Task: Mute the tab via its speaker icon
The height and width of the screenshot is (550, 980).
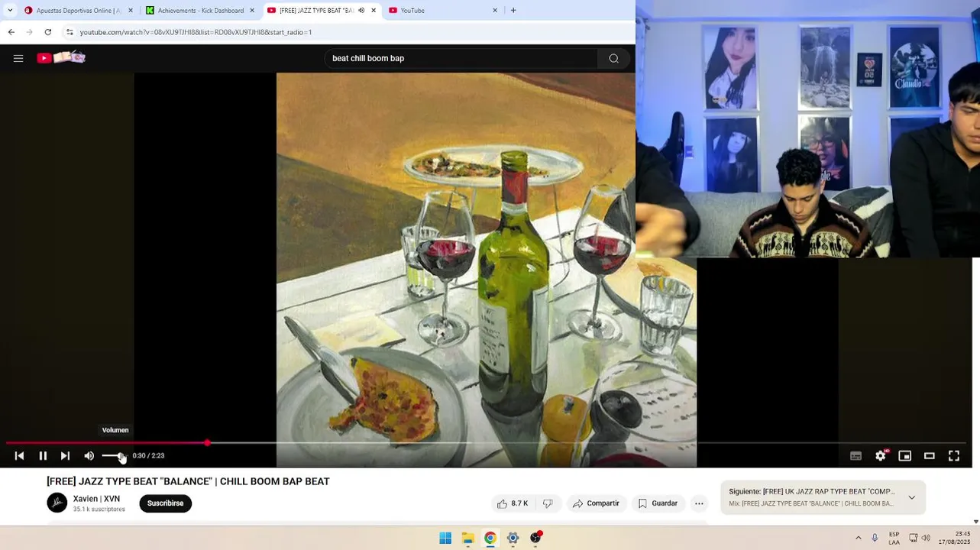Action: [361, 11]
